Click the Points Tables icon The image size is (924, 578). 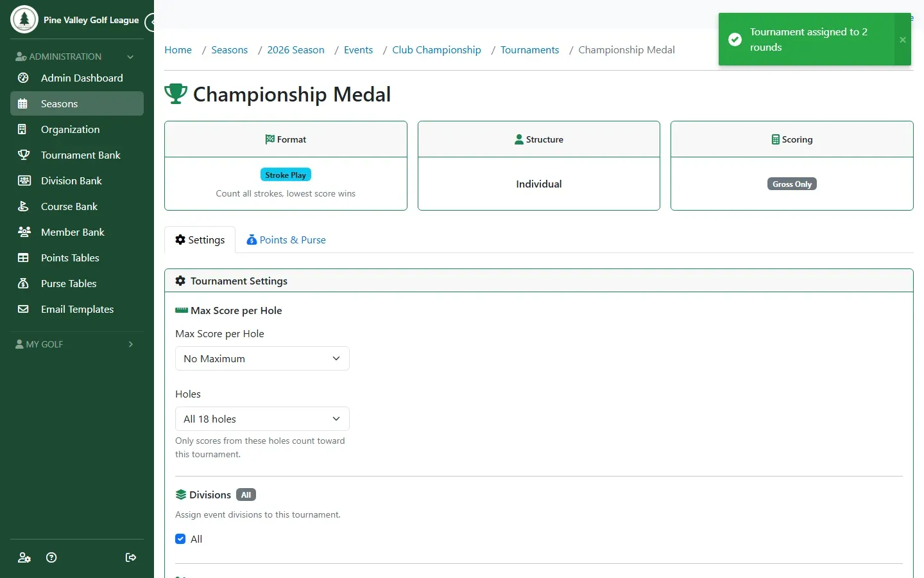(24, 258)
